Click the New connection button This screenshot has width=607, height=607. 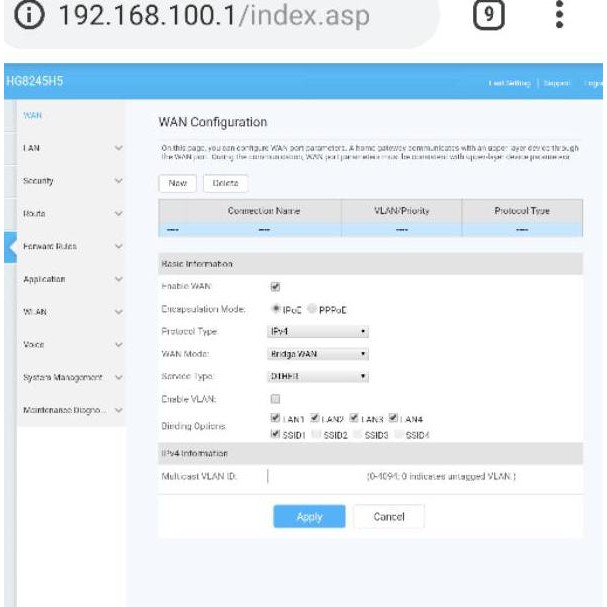(x=177, y=184)
